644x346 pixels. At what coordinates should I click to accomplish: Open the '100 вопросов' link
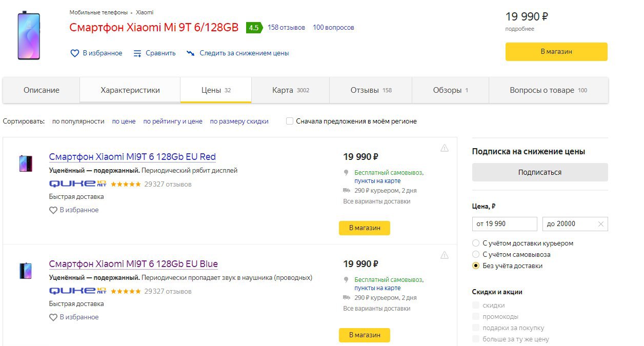point(333,28)
